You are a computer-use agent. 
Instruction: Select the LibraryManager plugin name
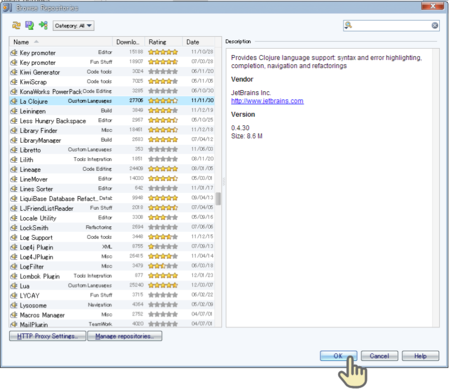click(x=40, y=140)
